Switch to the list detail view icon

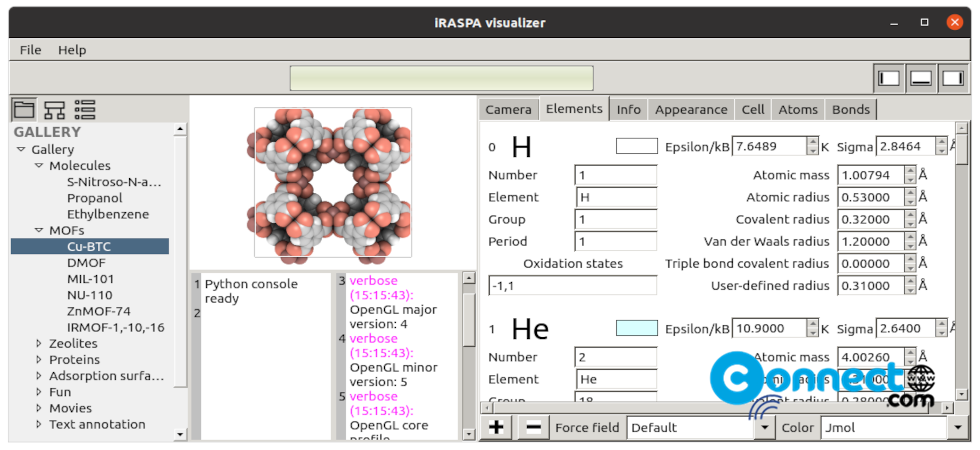[84, 109]
